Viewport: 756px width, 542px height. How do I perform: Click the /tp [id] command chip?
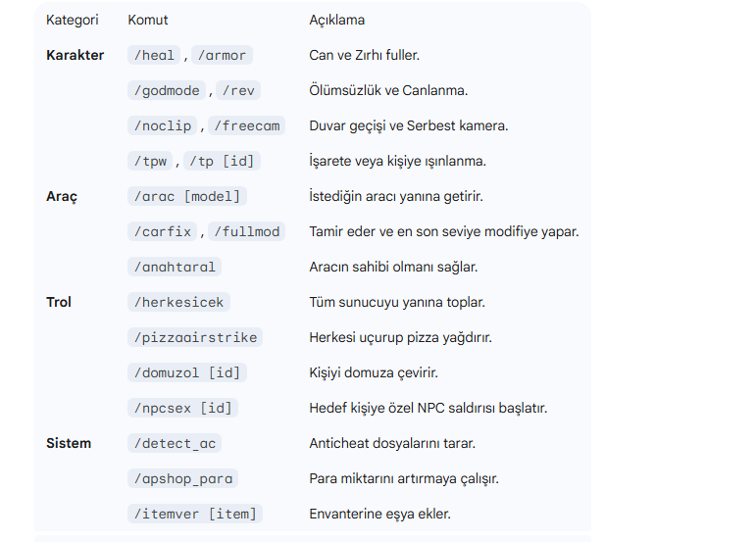222,161
